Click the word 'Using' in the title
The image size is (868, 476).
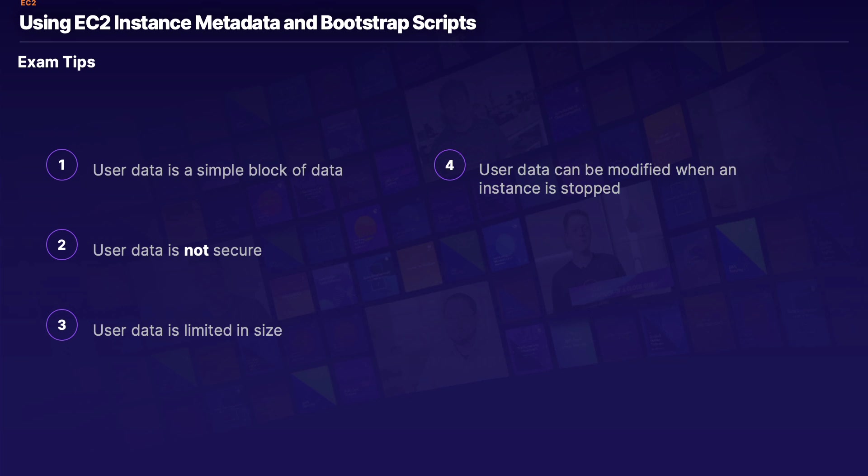click(x=45, y=23)
